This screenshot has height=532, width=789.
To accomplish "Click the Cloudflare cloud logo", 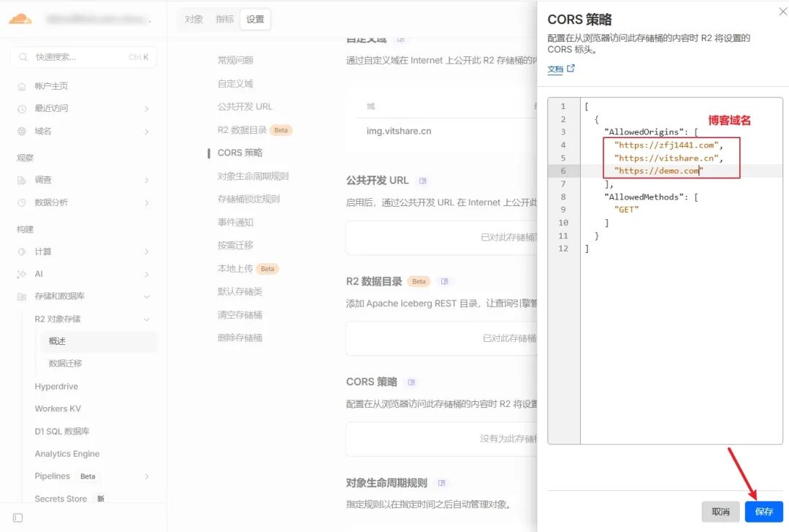I will [20, 19].
